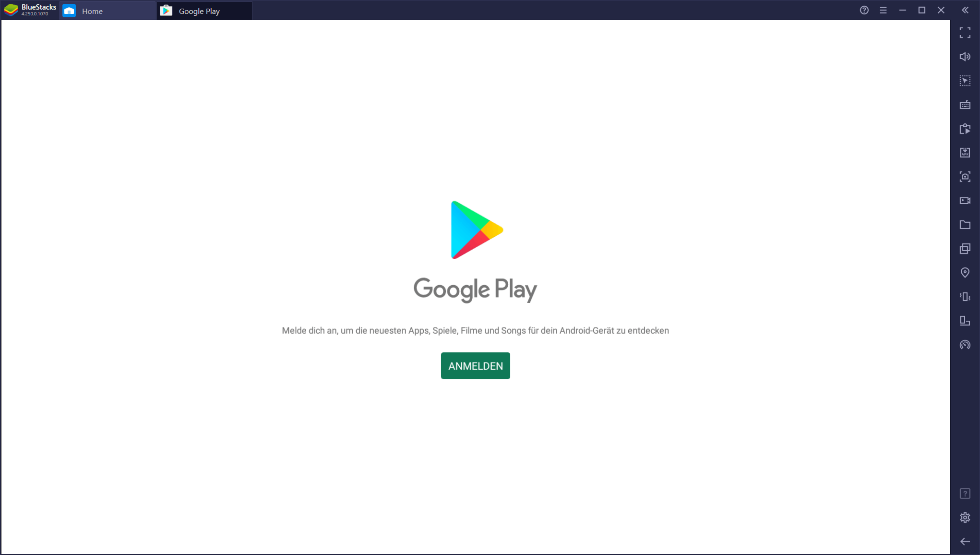
Task: Open the eco mode gauge icon
Action: [965, 345]
